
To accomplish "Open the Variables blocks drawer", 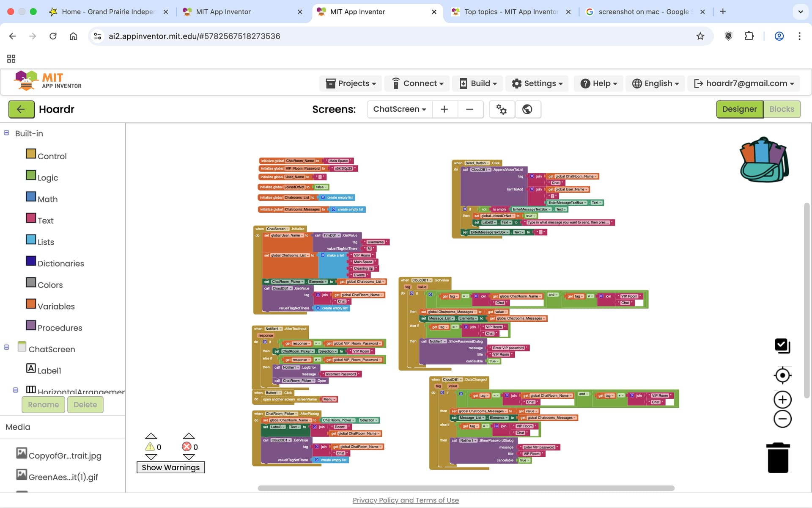I will click(x=50, y=306).
